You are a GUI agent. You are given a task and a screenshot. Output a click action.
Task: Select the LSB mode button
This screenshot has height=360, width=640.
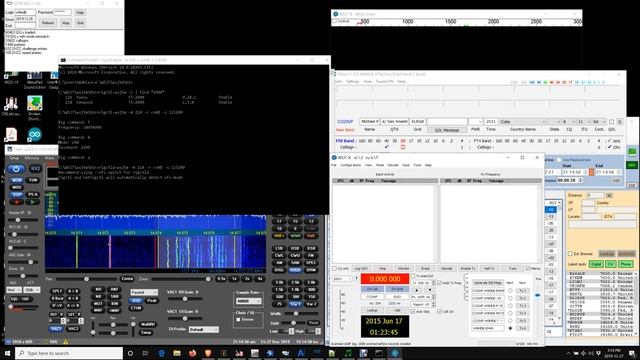pyautogui.click(x=279, y=248)
